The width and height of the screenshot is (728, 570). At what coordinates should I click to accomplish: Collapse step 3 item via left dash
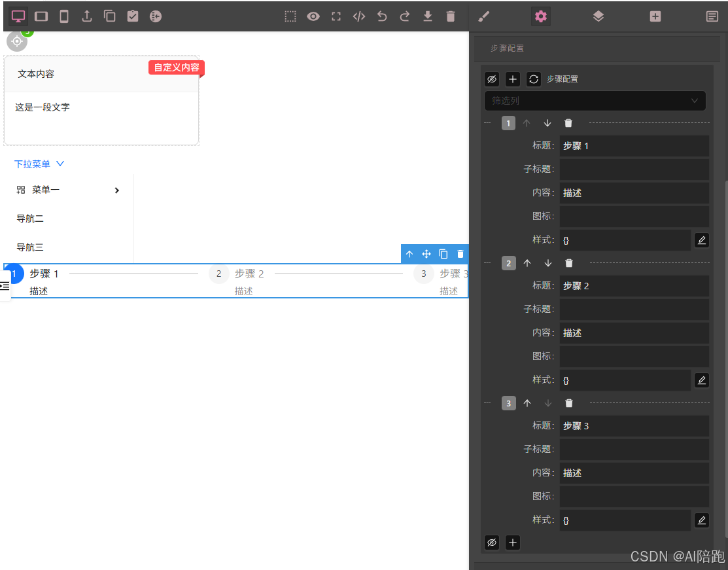(x=487, y=402)
